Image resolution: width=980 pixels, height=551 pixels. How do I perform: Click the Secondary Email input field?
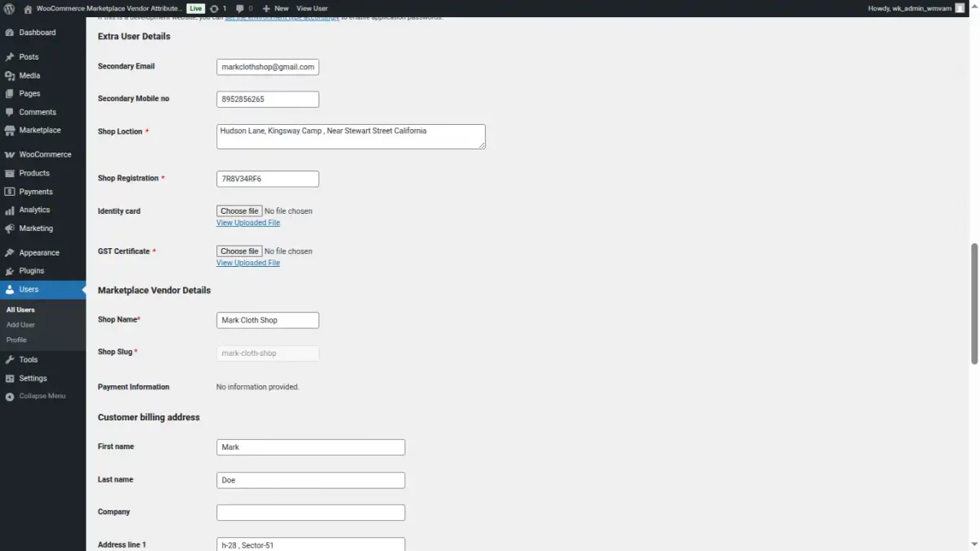click(267, 67)
